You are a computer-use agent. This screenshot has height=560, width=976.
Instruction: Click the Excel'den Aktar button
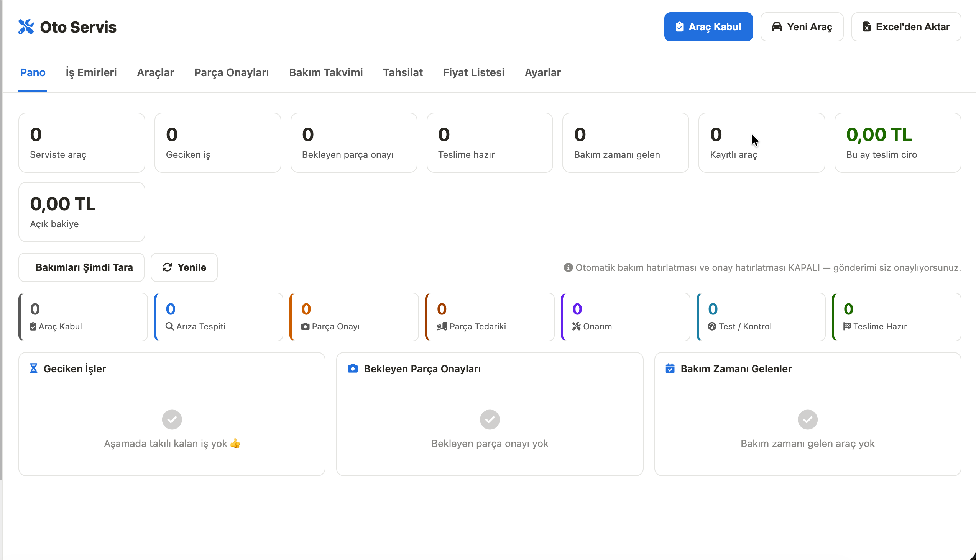906,27
